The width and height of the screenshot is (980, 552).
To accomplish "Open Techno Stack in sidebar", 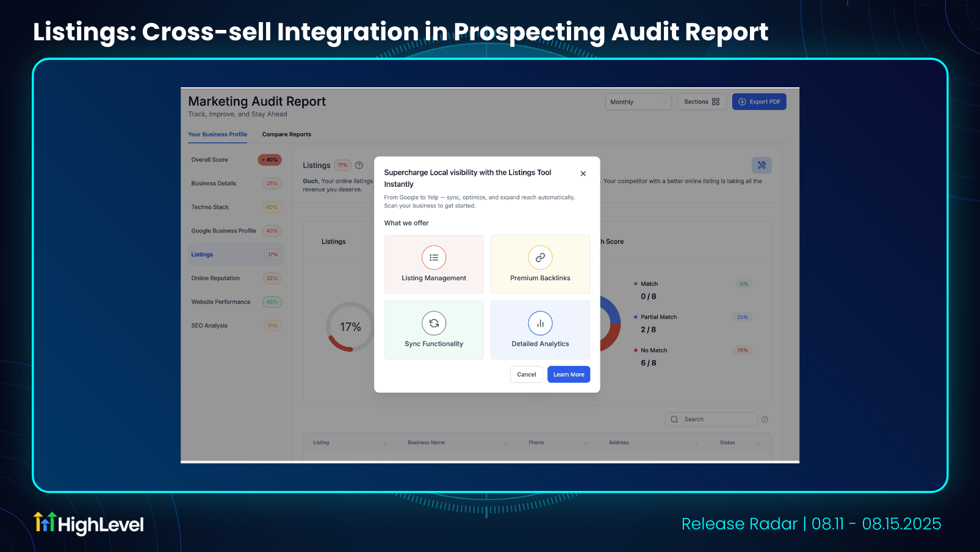I will [236, 207].
